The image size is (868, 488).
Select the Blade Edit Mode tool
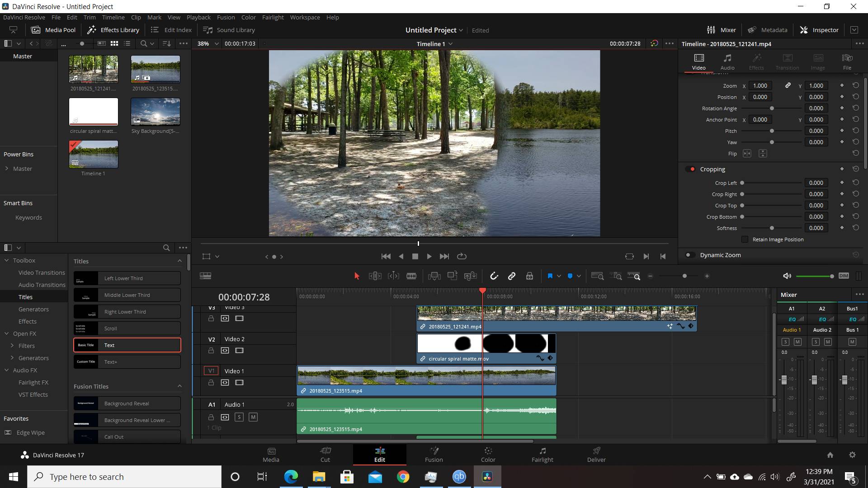411,276
